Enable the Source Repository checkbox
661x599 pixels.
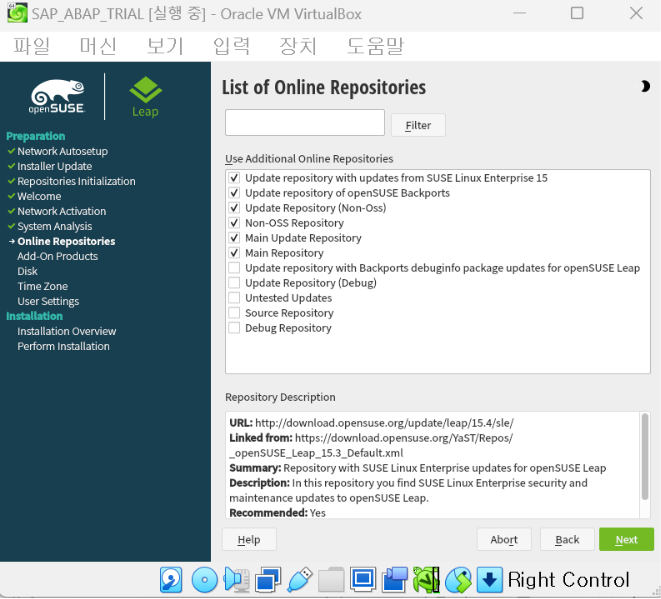pos(234,314)
